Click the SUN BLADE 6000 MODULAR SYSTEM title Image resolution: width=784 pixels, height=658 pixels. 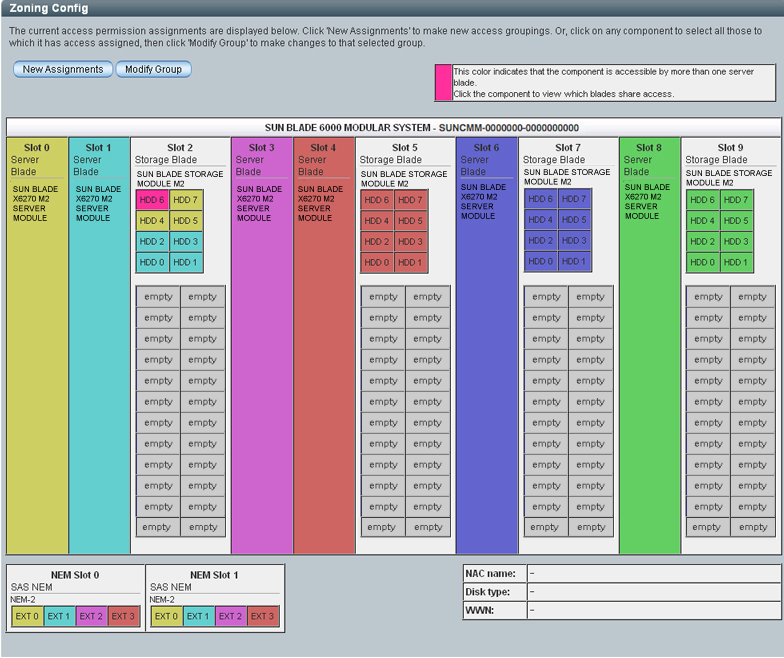422,128
